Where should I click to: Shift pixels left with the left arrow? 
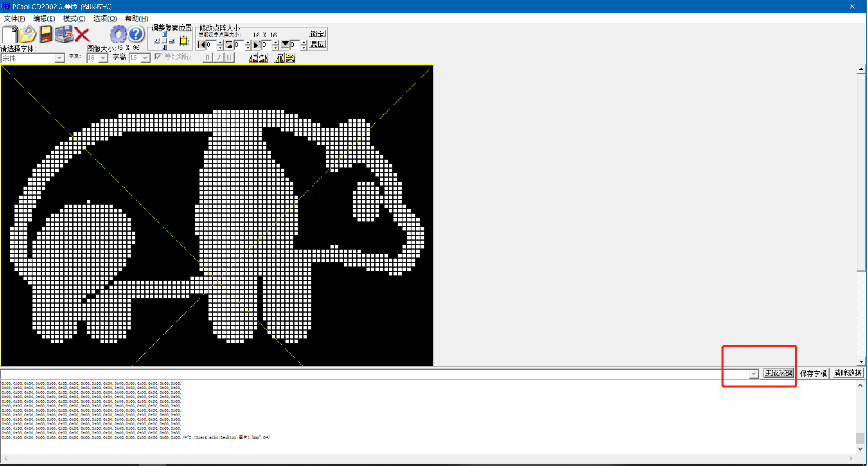pyautogui.click(x=157, y=41)
